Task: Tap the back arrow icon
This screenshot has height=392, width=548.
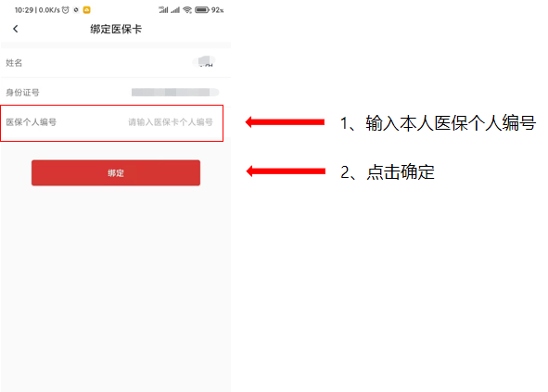Action: pos(16,29)
